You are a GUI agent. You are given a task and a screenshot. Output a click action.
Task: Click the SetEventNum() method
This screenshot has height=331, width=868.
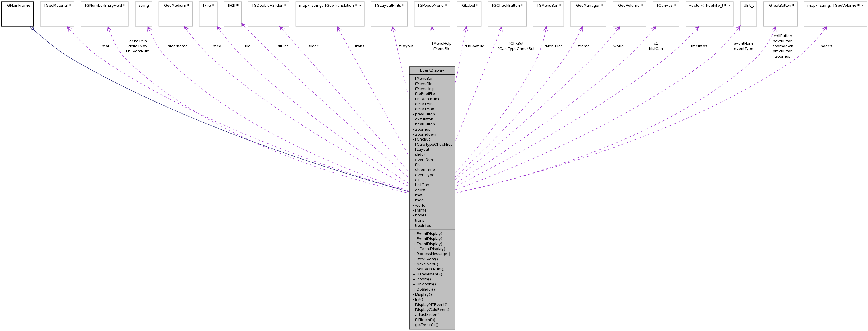click(x=429, y=269)
